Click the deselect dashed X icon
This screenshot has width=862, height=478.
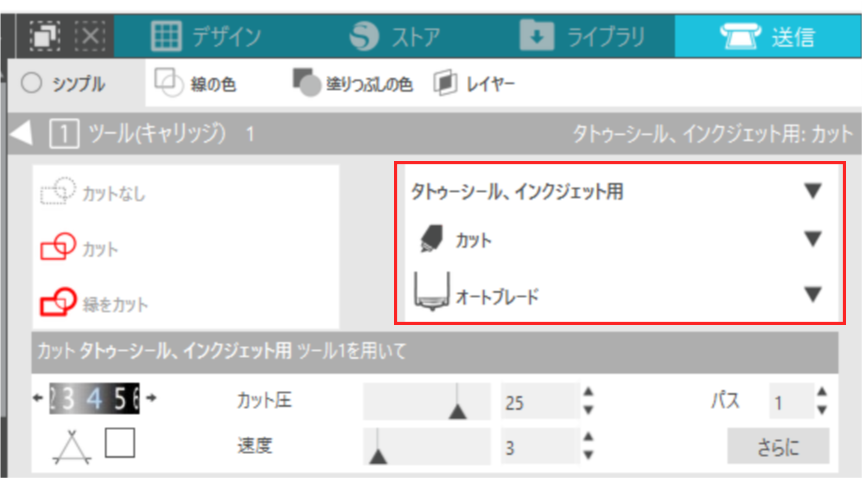tap(90, 36)
